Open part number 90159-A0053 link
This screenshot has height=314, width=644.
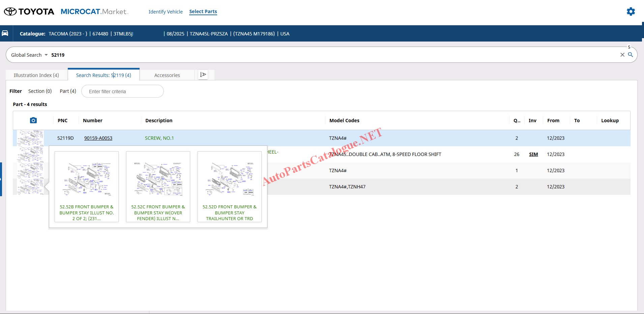pyautogui.click(x=98, y=138)
